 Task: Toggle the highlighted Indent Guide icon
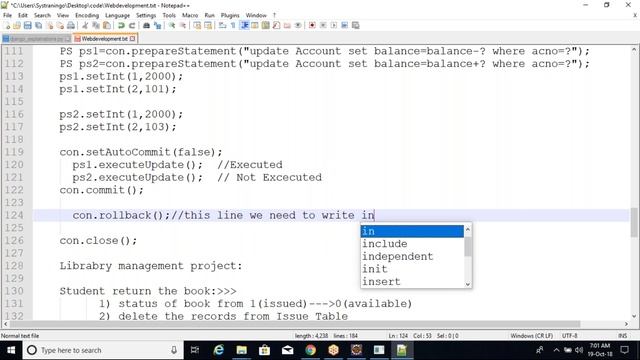point(244,25)
